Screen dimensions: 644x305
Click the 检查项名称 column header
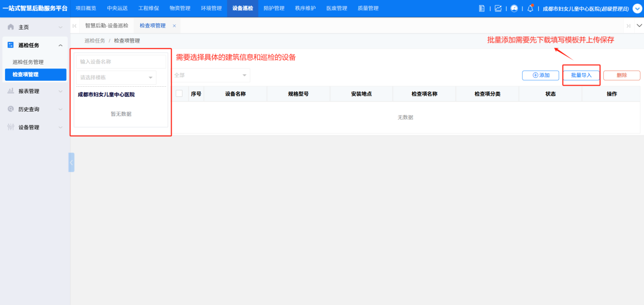pyautogui.click(x=424, y=94)
